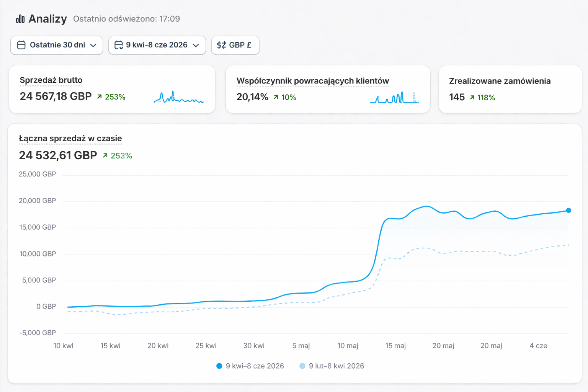Expand the 9 kwi–8 cze 2026 comparison chevron
Viewport: 588px width, 392px height.
click(196, 46)
